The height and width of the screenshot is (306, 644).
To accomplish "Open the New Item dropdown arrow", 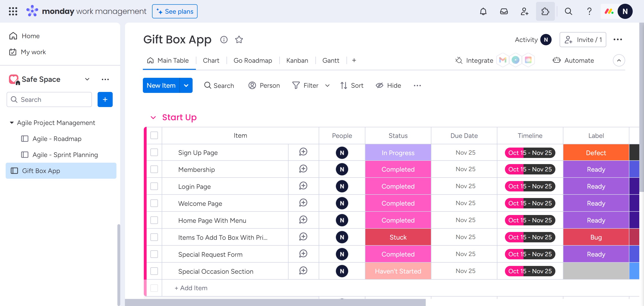I will click(186, 86).
